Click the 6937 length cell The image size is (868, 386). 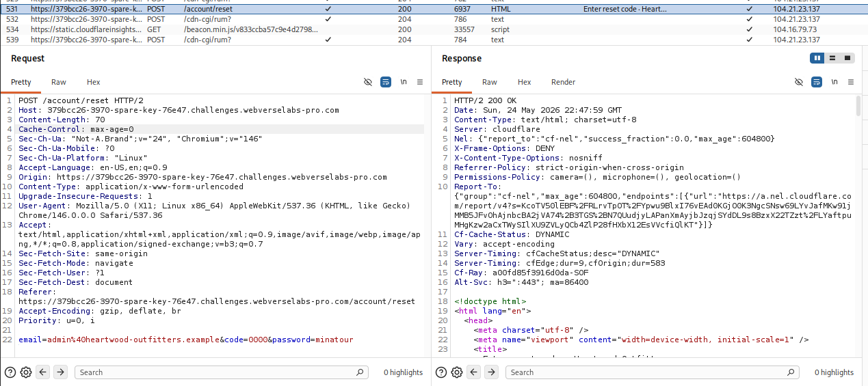coord(463,10)
